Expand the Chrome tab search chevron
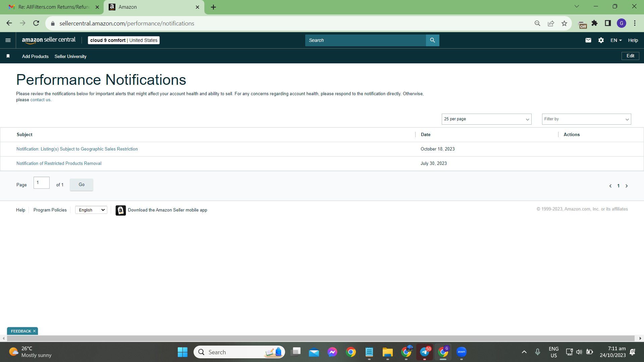Image resolution: width=644 pixels, height=362 pixels. pos(577,6)
